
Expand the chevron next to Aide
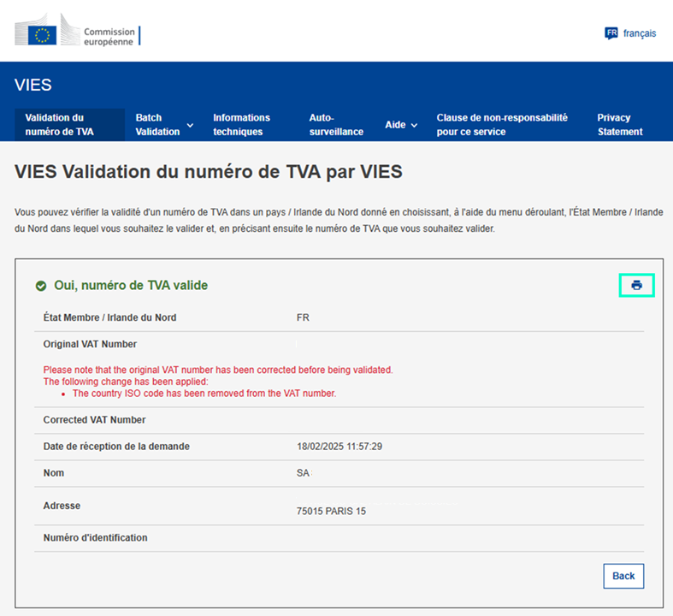point(414,126)
